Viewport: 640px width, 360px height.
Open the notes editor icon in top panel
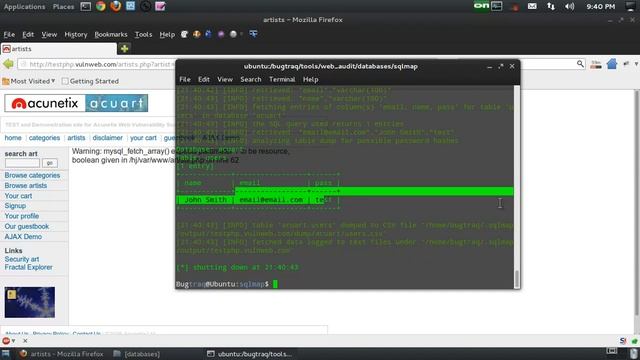click(x=160, y=6)
